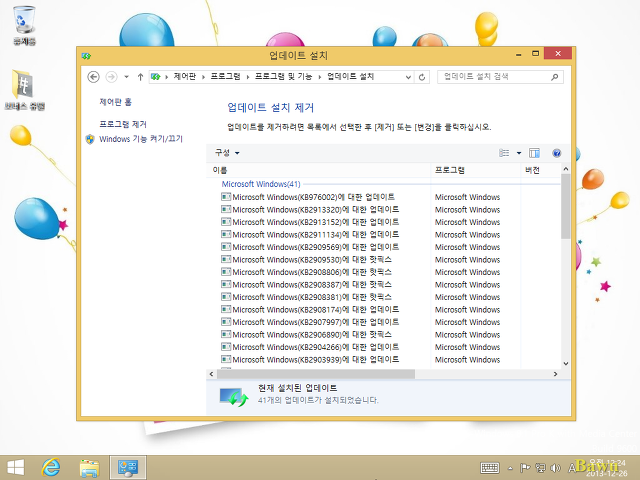The width and height of the screenshot is (640, 480).
Task: Open recent locations dropdown arrow
Action: [x=127, y=77]
